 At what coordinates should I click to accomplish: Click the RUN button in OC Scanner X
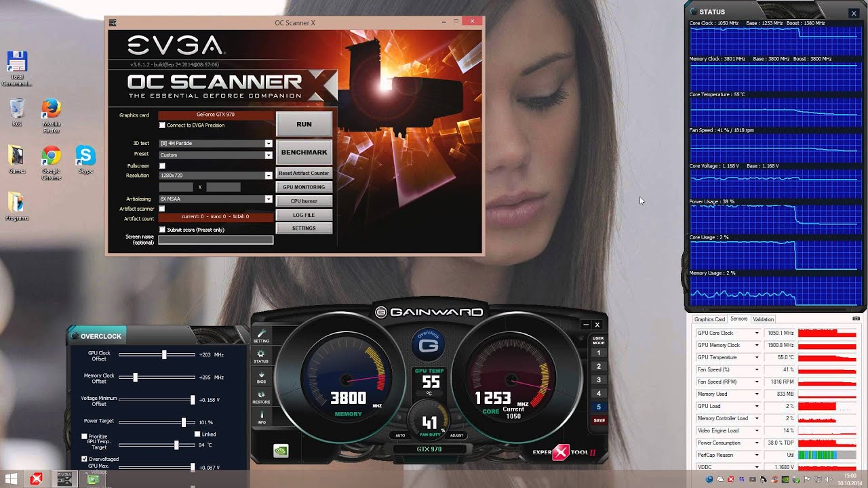304,124
